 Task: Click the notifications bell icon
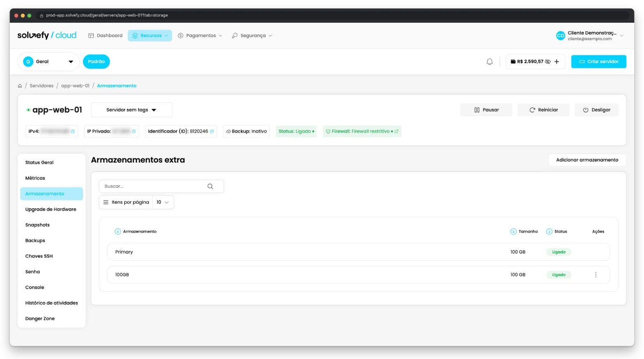[x=490, y=61]
